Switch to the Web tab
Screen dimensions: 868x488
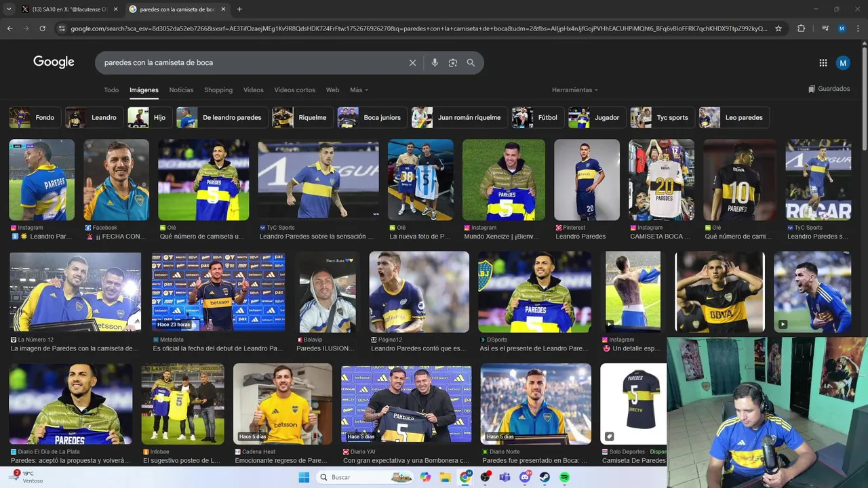(x=332, y=90)
